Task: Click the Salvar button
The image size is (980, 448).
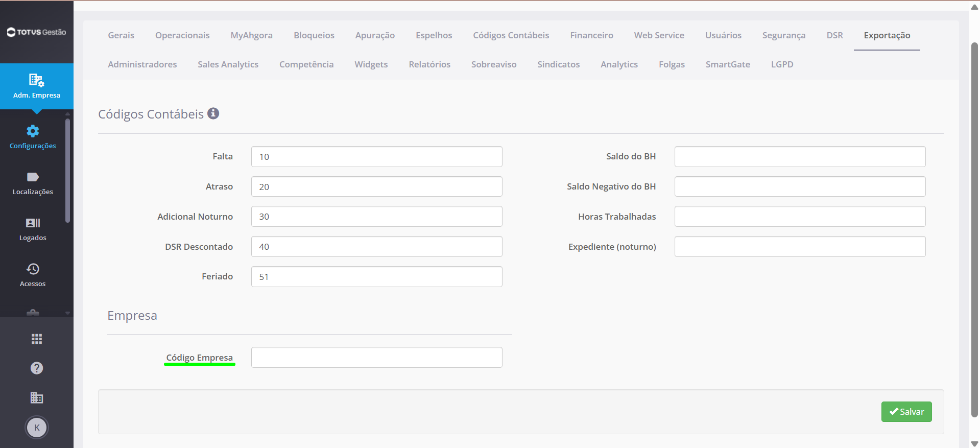Action: [906, 412]
